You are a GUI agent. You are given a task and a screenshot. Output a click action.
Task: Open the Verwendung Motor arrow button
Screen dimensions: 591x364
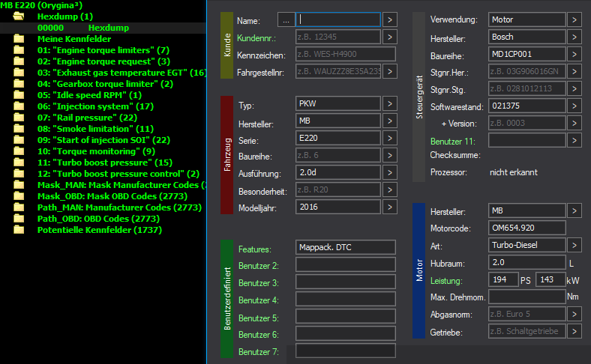574,19
